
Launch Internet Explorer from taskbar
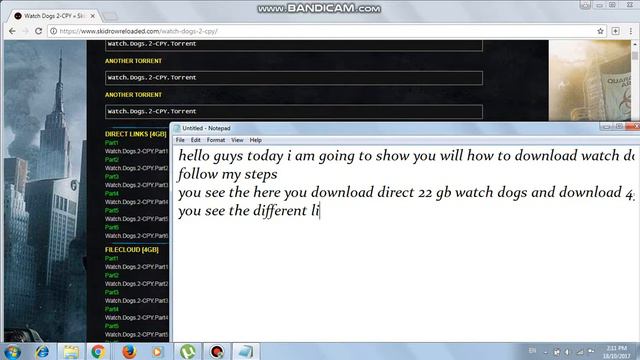click(x=42, y=351)
